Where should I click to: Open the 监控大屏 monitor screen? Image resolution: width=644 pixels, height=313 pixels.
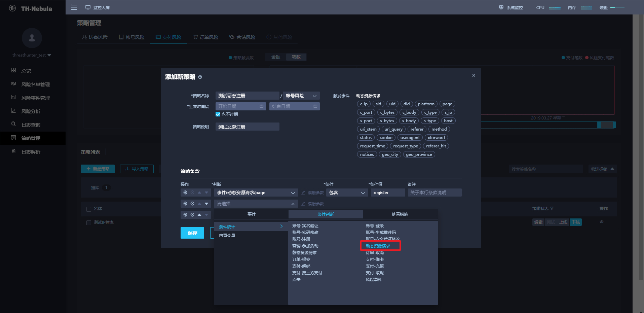click(98, 7)
